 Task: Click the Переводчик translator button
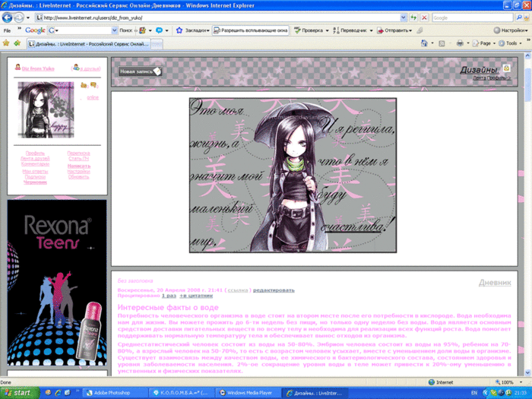click(350, 30)
